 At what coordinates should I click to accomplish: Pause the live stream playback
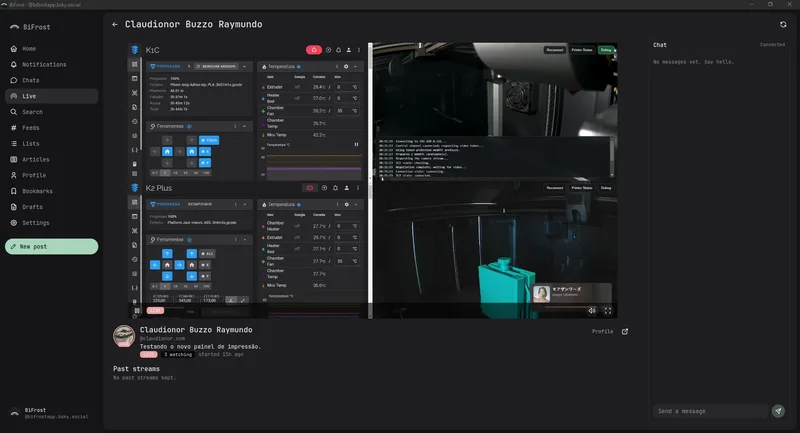(x=137, y=311)
